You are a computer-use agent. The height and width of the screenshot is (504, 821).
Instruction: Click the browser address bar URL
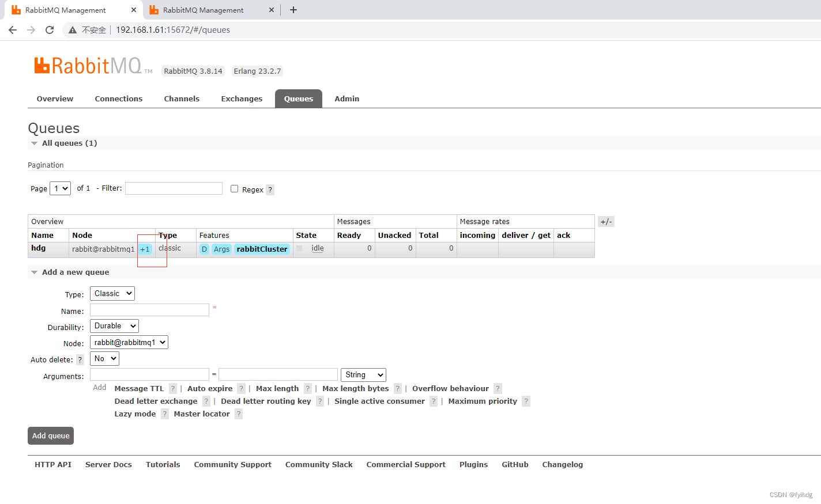173,30
